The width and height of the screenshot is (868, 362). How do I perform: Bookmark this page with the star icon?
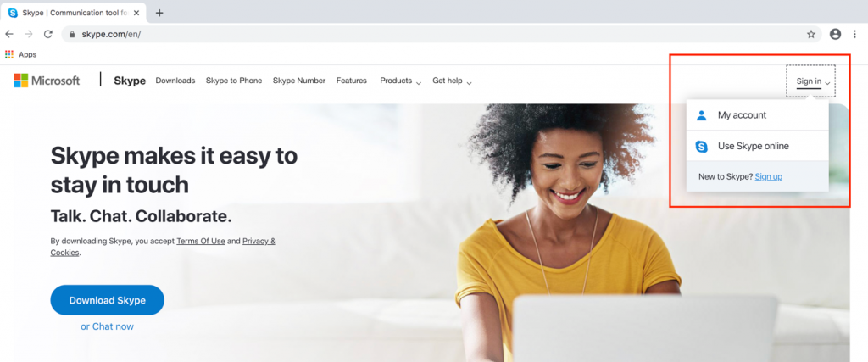(811, 34)
